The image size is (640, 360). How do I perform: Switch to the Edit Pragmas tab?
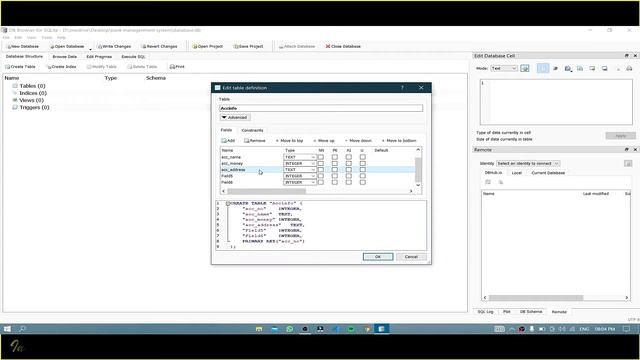[x=99, y=57]
